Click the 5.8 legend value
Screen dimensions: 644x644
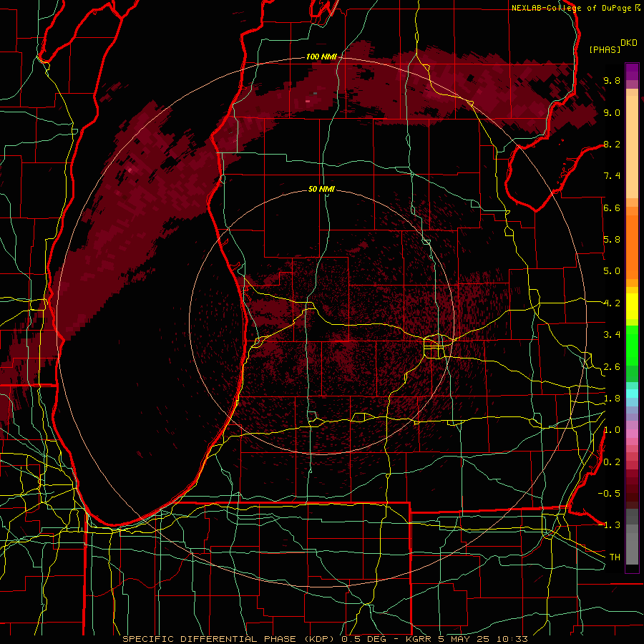(612, 240)
